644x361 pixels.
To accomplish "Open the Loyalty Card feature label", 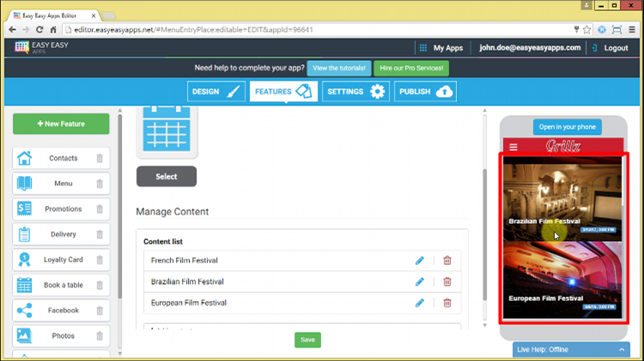I will click(64, 260).
